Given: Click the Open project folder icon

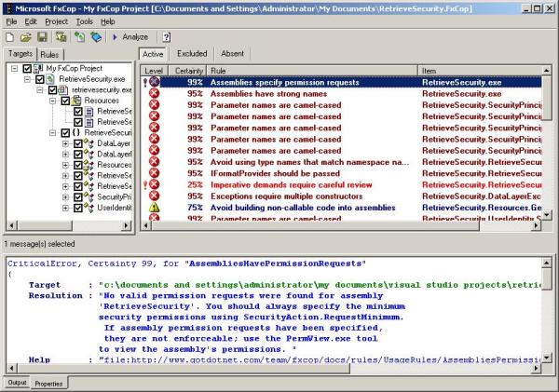Looking at the screenshot, I should tap(26, 37).
